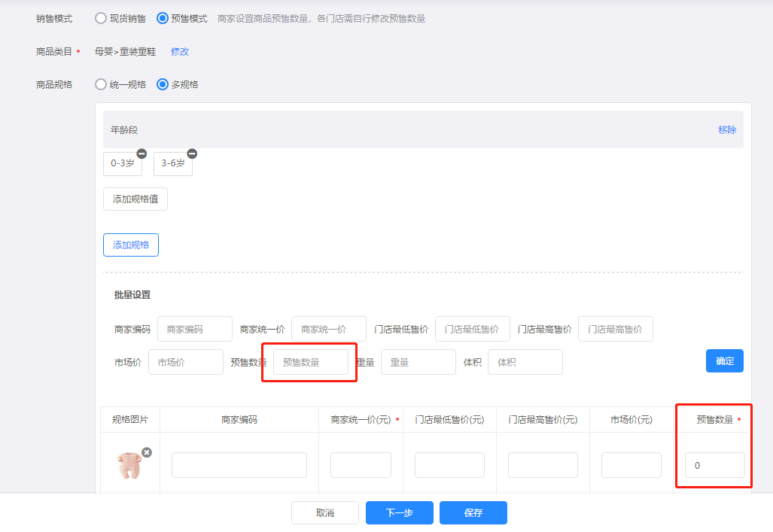Click the presale mode hint text

321,18
